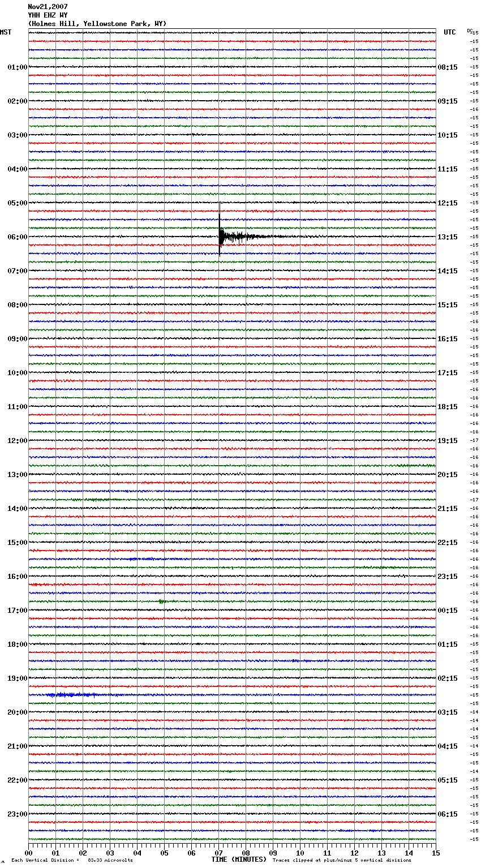Click the 23:15 UTC time label
The height and width of the screenshot is (868, 481).
[448, 577]
